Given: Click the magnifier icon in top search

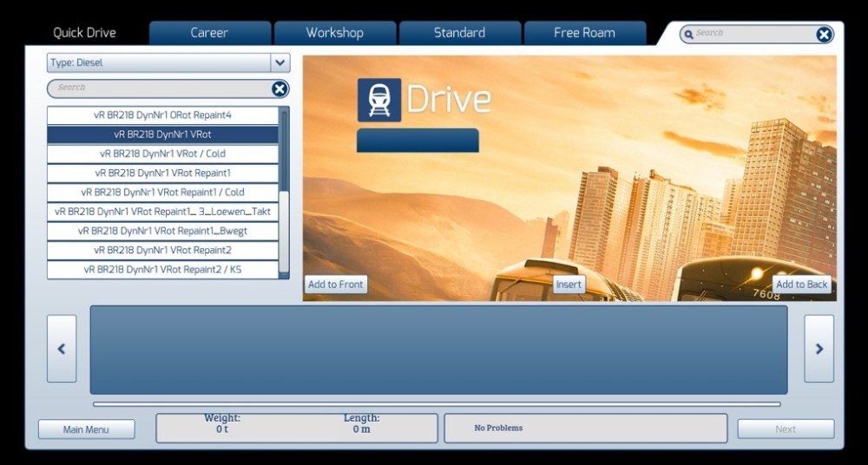Looking at the screenshot, I should (688, 35).
